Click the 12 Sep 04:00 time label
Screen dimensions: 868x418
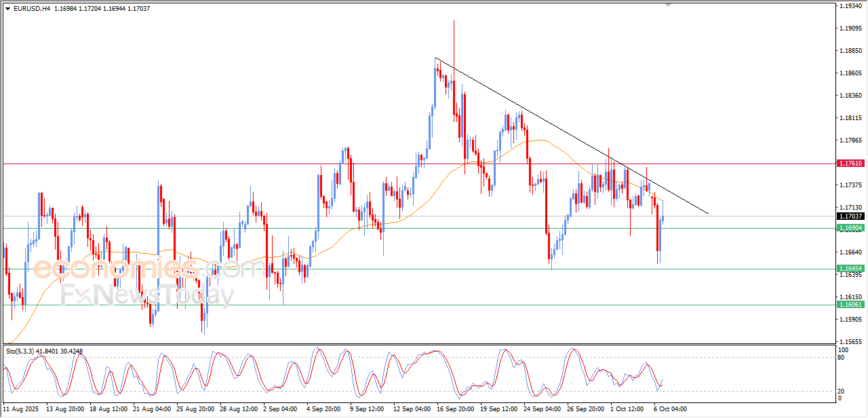coord(412,409)
